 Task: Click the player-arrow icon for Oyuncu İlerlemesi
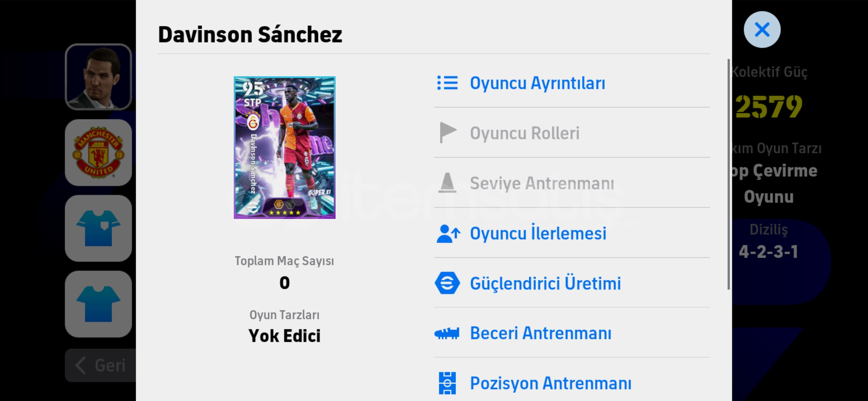click(448, 234)
